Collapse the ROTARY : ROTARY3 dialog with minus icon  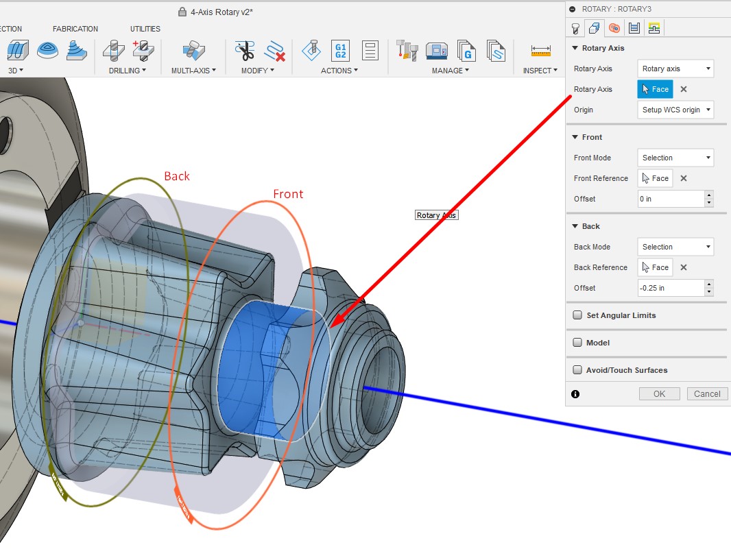tap(573, 9)
